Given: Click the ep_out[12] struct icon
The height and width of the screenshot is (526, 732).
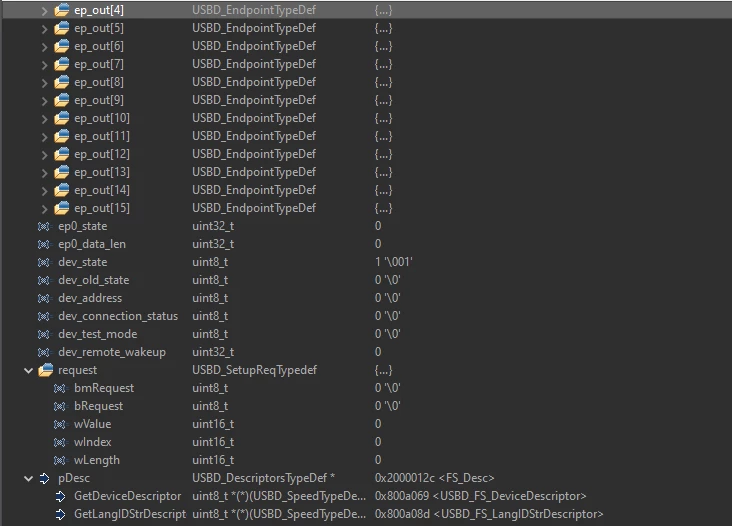Looking at the screenshot, I should (62, 154).
